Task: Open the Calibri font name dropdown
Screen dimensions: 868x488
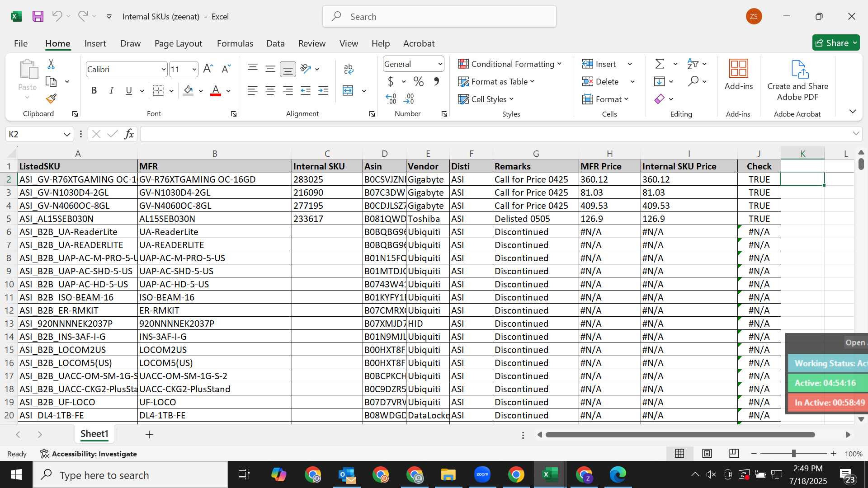Action: 163,69
